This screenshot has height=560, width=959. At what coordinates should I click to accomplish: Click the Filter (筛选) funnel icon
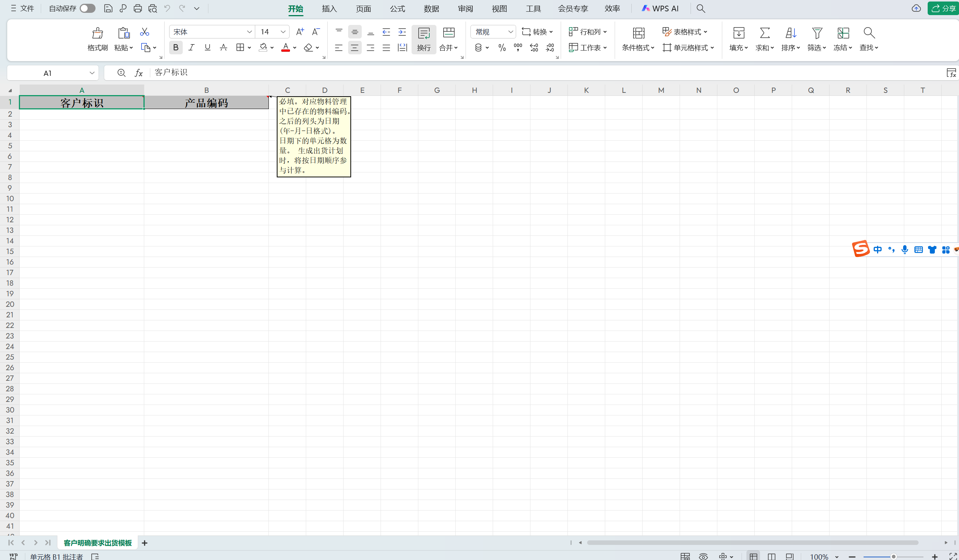click(817, 33)
